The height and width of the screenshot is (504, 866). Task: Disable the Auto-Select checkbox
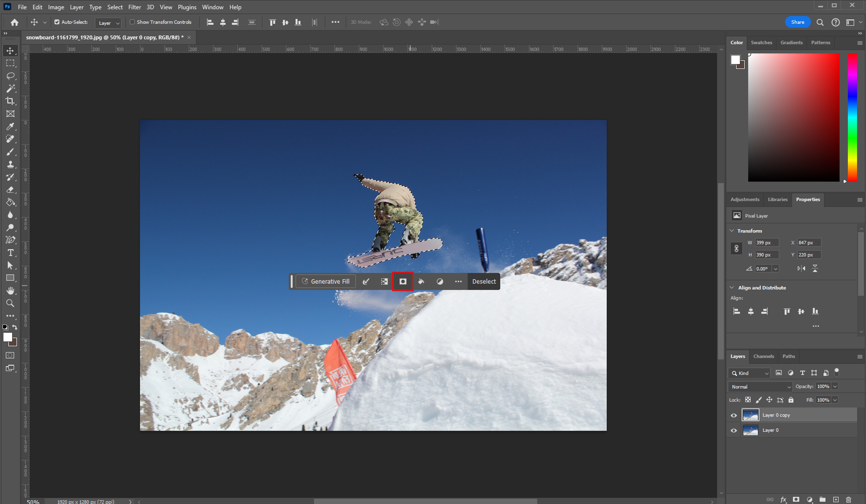pyautogui.click(x=57, y=22)
